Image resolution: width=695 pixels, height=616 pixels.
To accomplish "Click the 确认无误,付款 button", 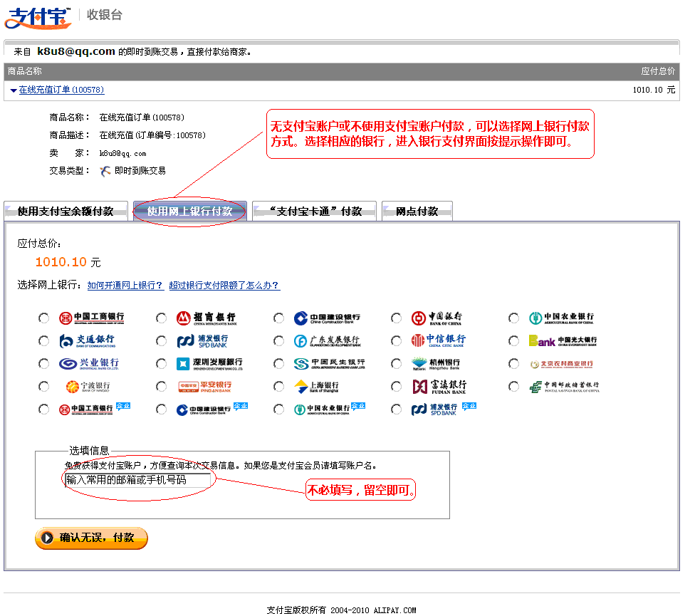I will coord(91,538).
